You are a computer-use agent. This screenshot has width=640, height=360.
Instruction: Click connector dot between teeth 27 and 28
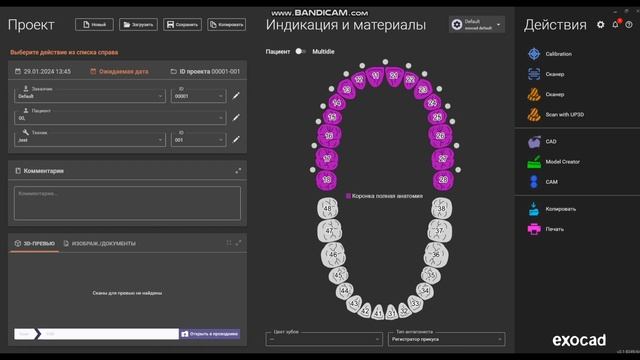(x=458, y=170)
